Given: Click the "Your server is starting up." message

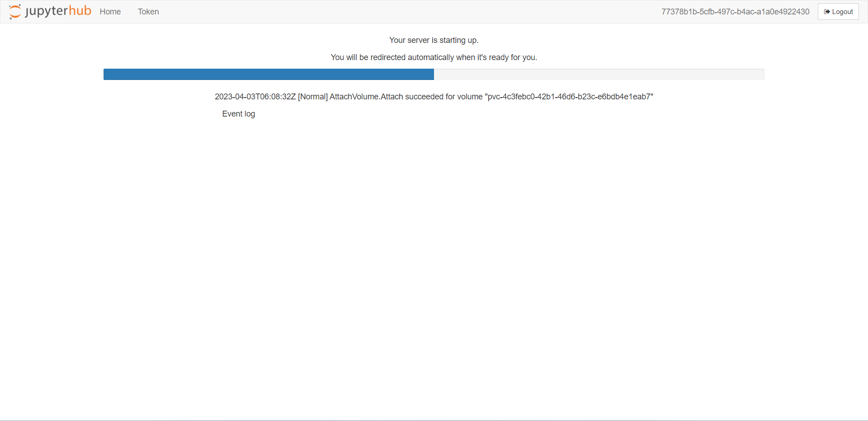Looking at the screenshot, I should pyautogui.click(x=434, y=40).
